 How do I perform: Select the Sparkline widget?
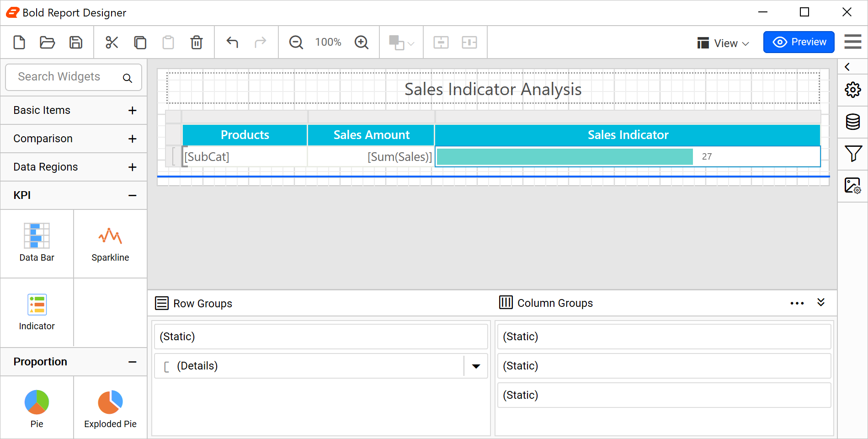pos(110,243)
